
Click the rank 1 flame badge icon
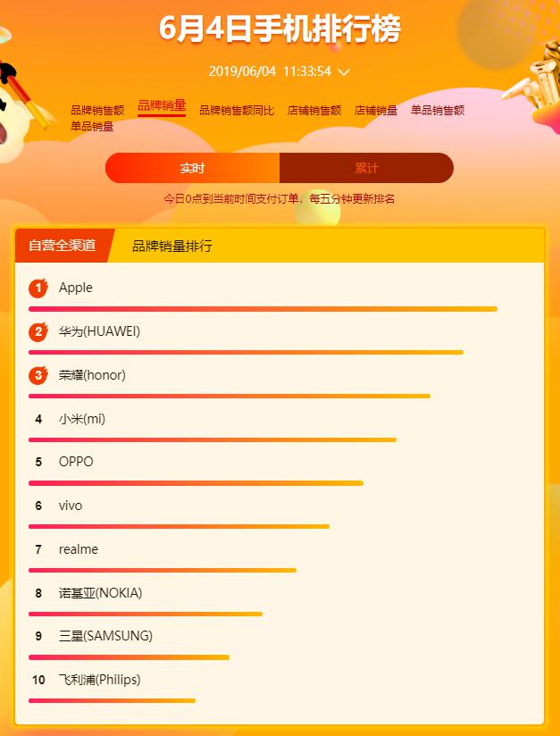(38, 289)
